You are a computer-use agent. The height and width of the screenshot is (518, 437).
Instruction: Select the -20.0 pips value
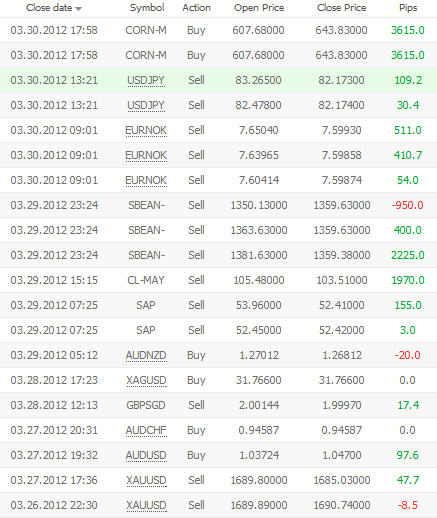tap(408, 355)
